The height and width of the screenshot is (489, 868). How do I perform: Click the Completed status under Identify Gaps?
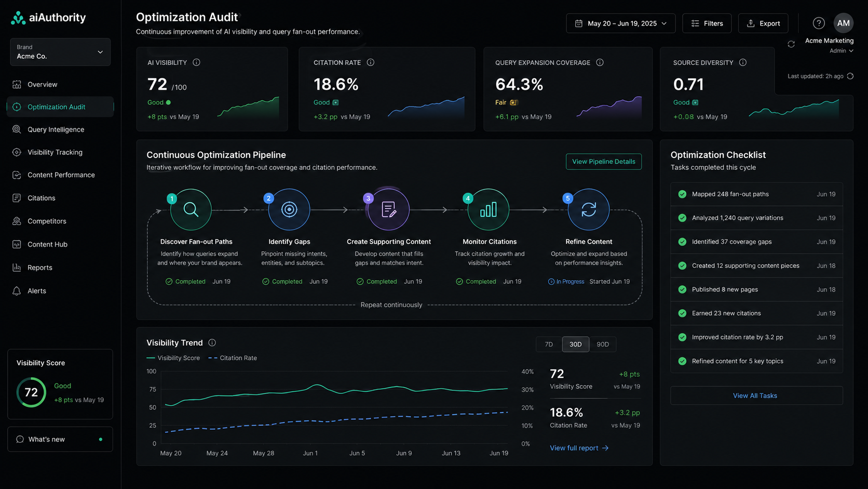pos(282,282)
